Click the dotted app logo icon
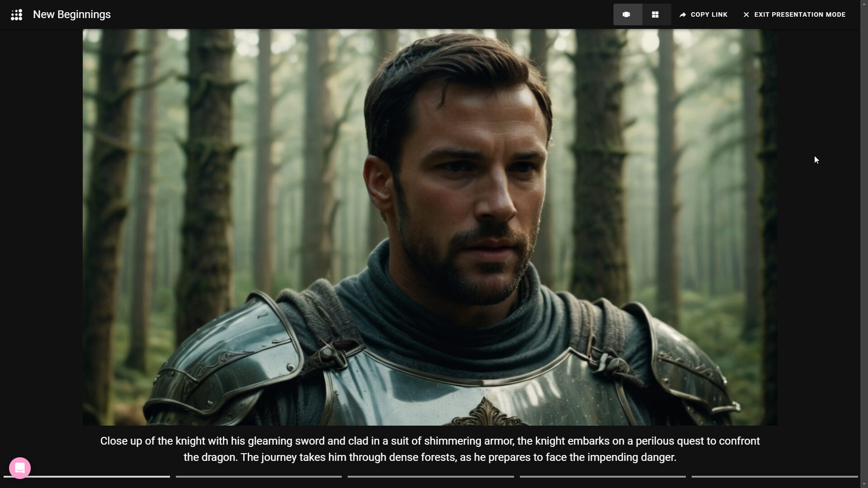This screenshot has width=868, height=488. pos(17,15)
